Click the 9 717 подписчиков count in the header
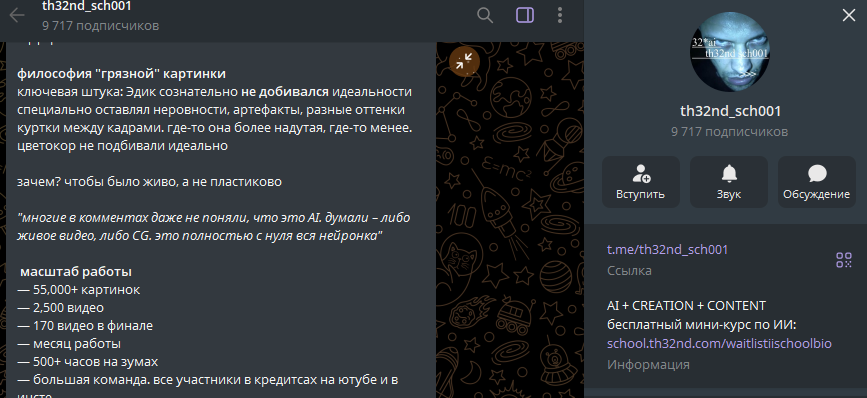Viewport: 867px width, 398px height. click(x=100, y=25)
